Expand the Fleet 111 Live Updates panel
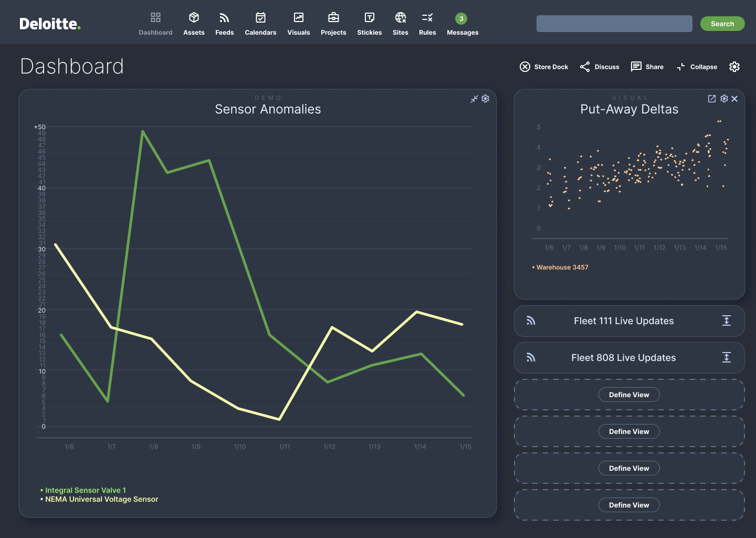Image resolution: width=756 pixels, height=538 pixels. 727,320
